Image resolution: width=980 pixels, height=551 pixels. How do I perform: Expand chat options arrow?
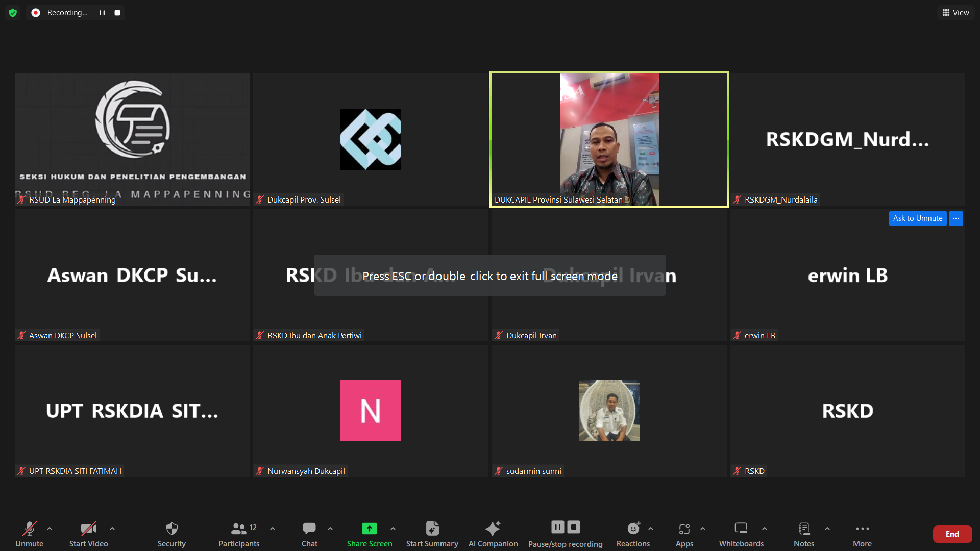330,529
